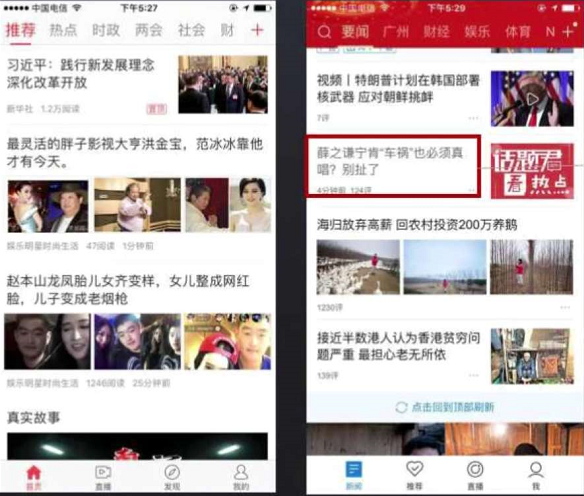The height and width of the screenshot is (496, 584).
Task: Switch to the 娱乐 tab
Action: pos(477,32)
